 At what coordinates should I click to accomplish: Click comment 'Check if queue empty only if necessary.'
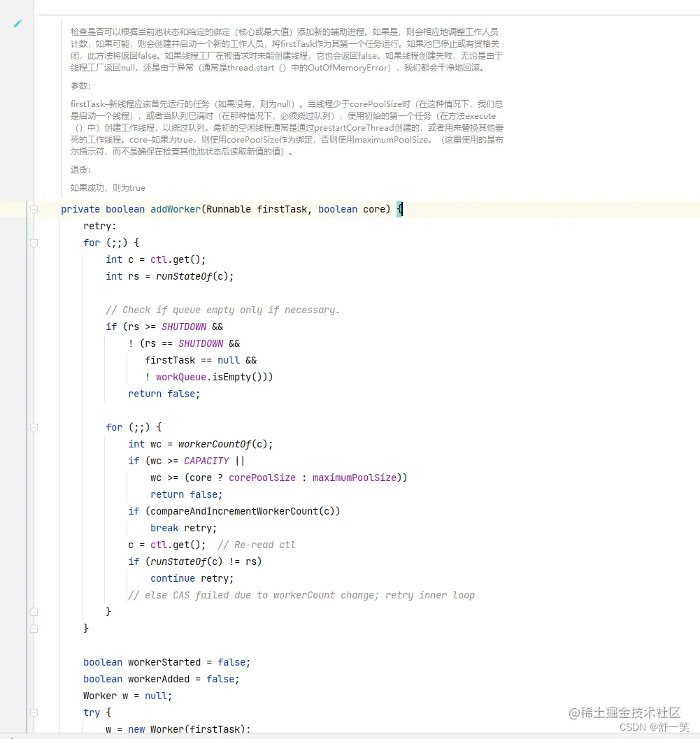click(x=222, y=310)
